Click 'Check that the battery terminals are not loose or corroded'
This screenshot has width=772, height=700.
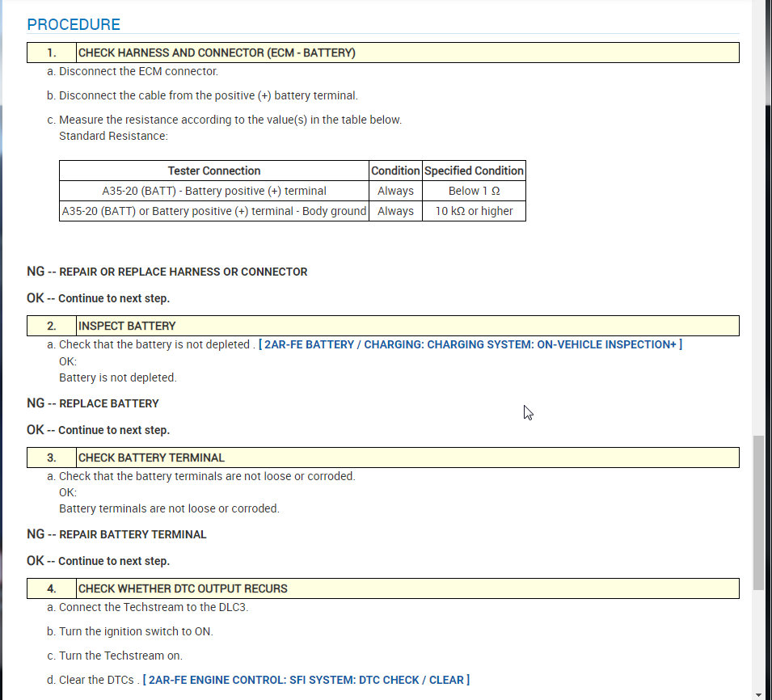coord(207,476)
